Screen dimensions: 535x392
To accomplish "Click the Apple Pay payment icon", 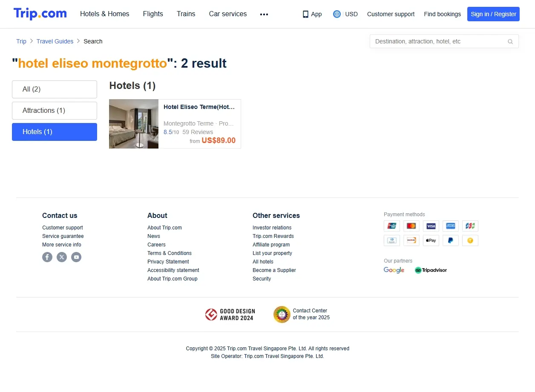I will [431, 240].
